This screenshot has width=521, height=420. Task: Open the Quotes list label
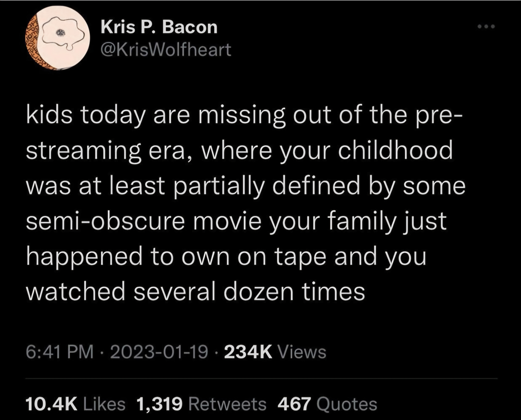click(x=347, y=404)
